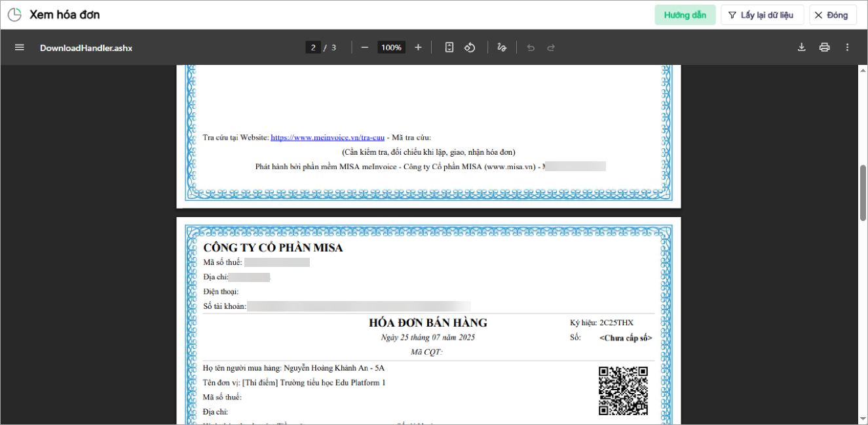Screen dimensions: 868x425
Task: Select the draw annotation tool
Action: (502, 48)
